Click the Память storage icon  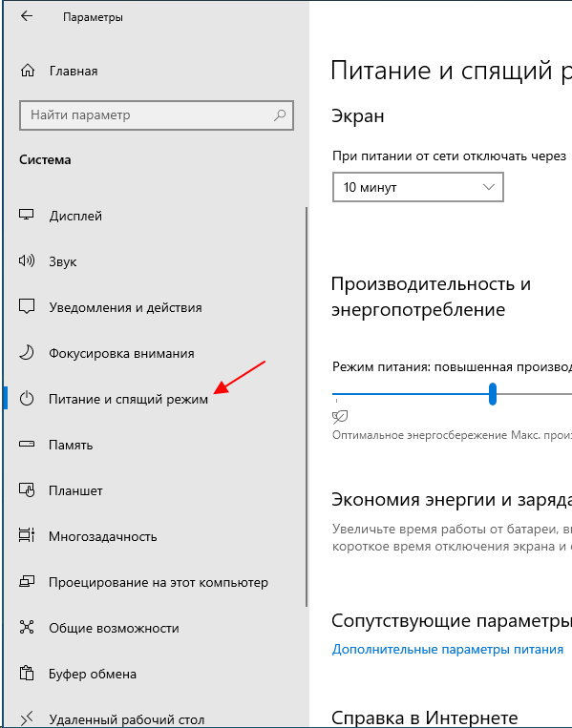coord(27,445)
